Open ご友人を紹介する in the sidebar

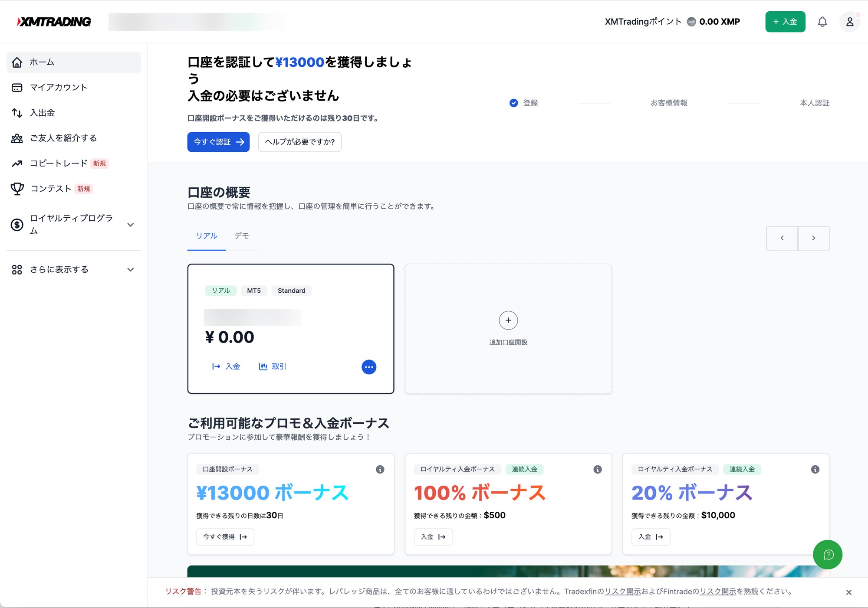tap(74, 138)
